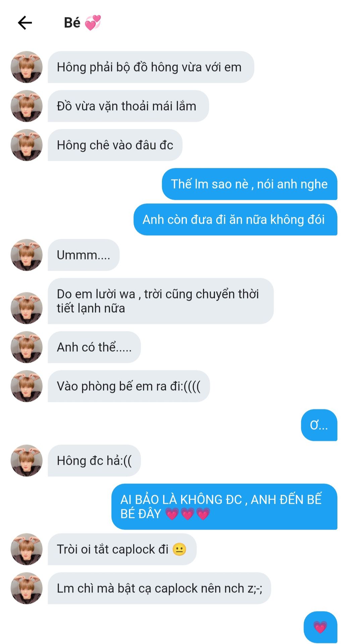Tap the 'Anh có thể.....' message
Viewport: 348px width, 644px height.
(x=94, y=347)
